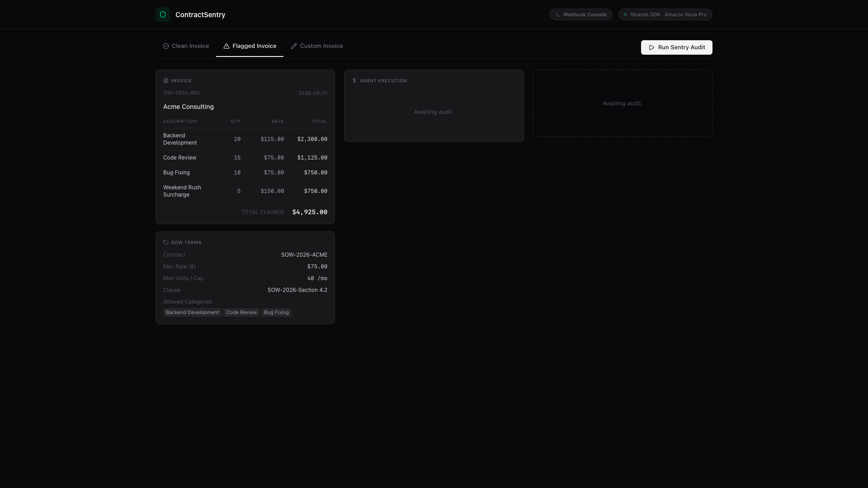This screenshot has width=868, height=488.
Task: Click clause SOW-2026-Section 4.2
Action: [x=297, y=290]
